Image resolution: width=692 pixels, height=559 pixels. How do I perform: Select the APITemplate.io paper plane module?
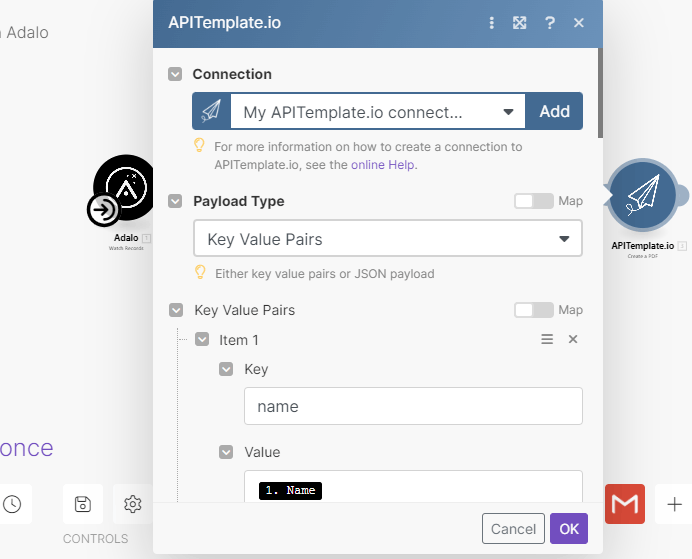tap(643, 195)
